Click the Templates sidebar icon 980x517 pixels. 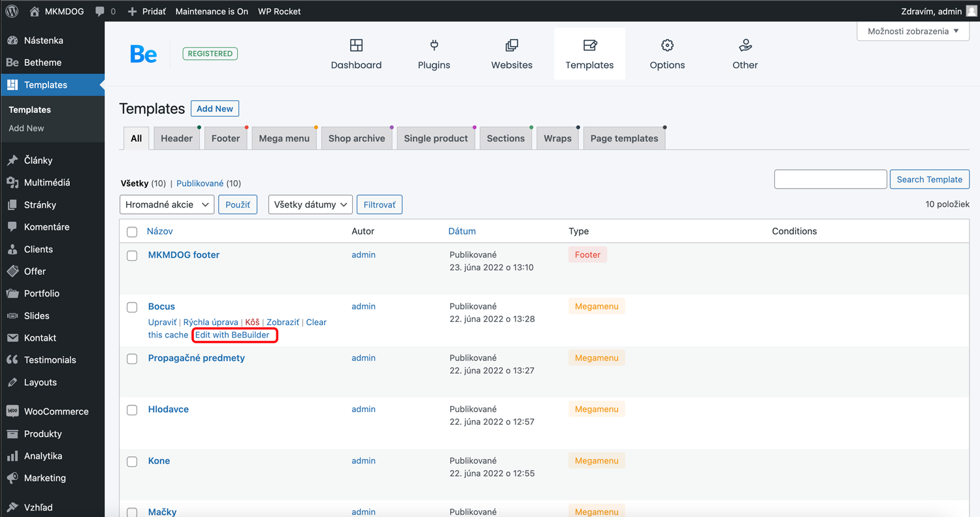tap(12, 85)
